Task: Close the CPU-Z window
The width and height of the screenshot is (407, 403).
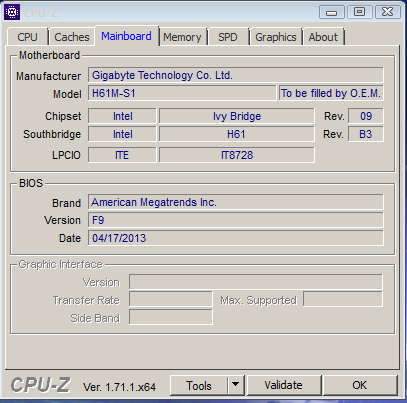Action: (387, 12)
